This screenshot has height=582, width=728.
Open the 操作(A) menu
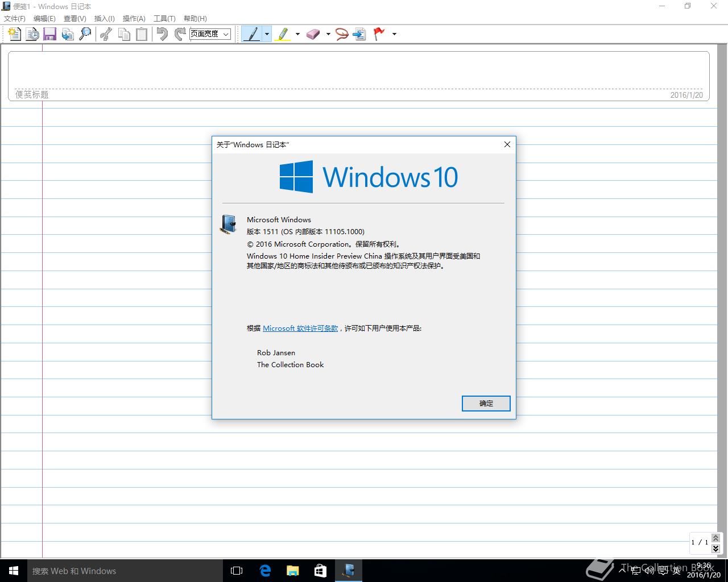pyautogui.click(x=134, y=19)
